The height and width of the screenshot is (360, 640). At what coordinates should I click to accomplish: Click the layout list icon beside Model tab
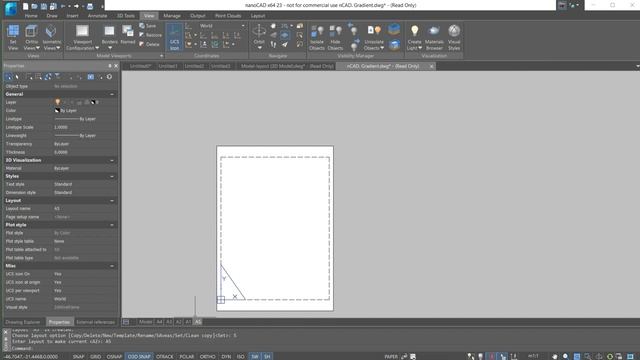[126, 322]
